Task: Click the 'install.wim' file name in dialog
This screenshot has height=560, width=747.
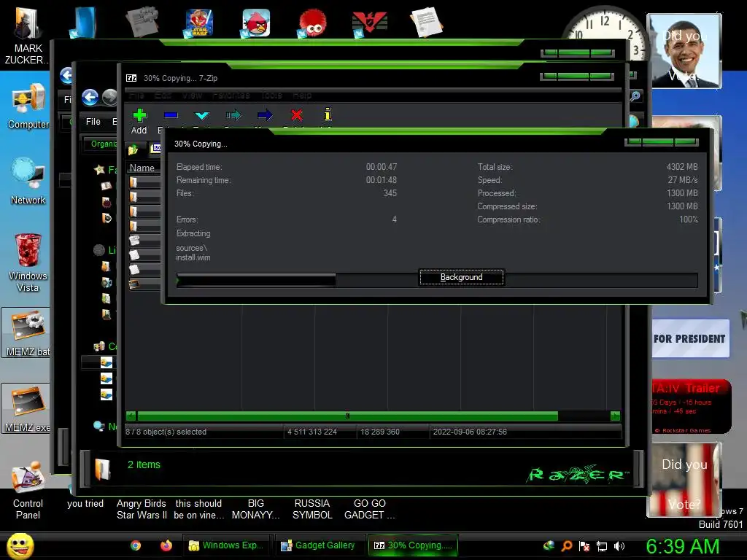Action: pyautogui.click(x=193, y=257)
